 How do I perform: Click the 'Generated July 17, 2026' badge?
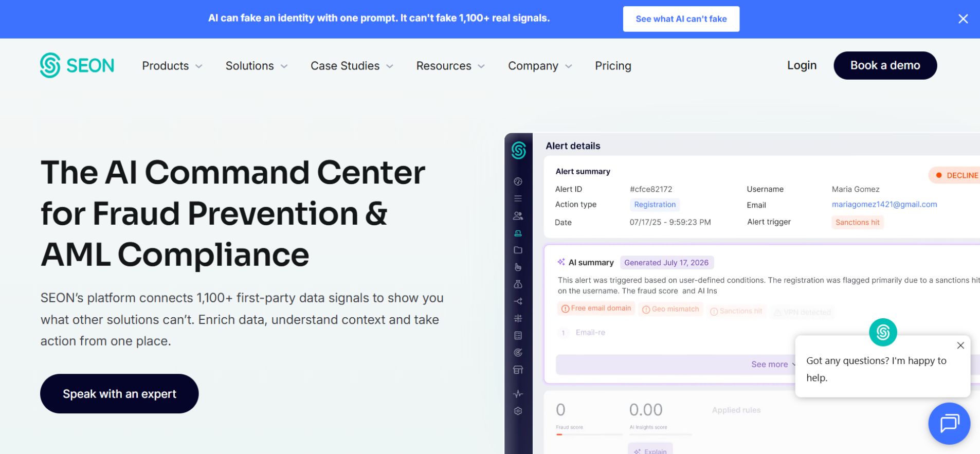pyautogui.click(x=666, y=263)
